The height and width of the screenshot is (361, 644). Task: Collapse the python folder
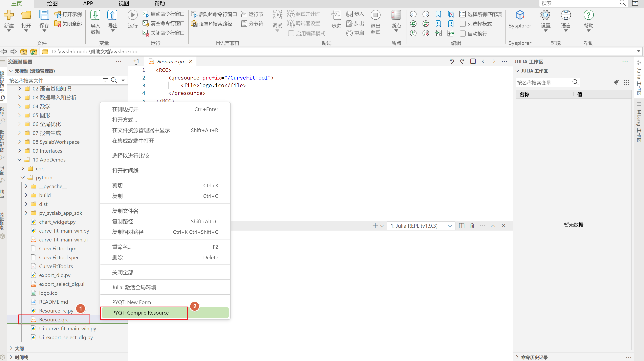coord(23,177)
